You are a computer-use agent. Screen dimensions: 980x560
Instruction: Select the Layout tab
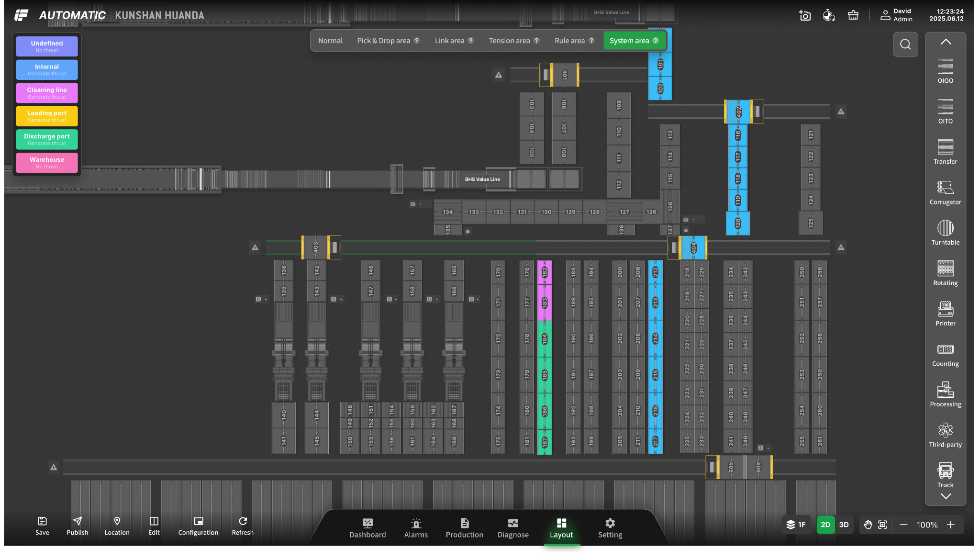(x=561, y=528)
